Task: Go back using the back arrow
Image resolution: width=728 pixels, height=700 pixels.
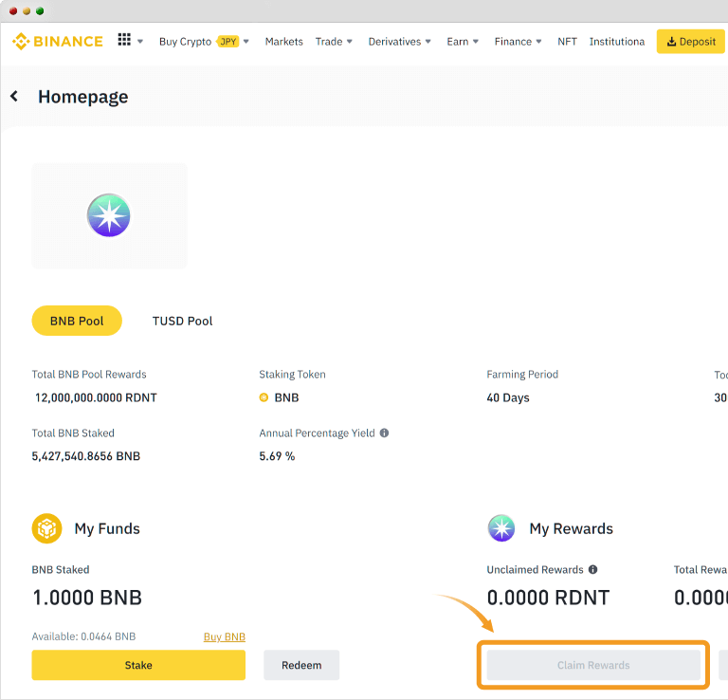Action: pos(14,96)
